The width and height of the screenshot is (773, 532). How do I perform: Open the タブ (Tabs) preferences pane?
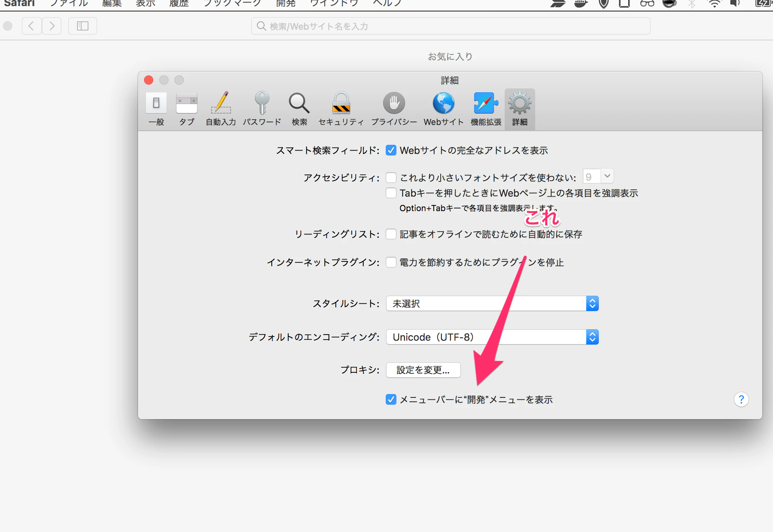[187, 109]
